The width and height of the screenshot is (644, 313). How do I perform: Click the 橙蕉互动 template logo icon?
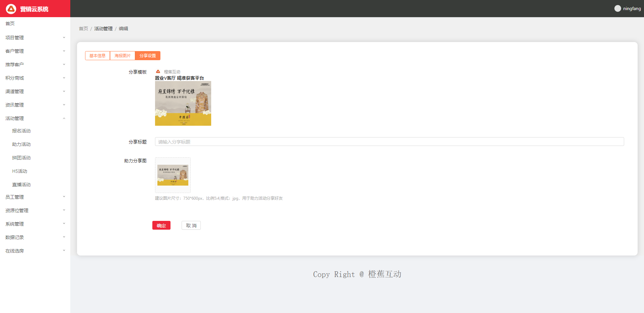pyautogui.click(x=158, y=72)
